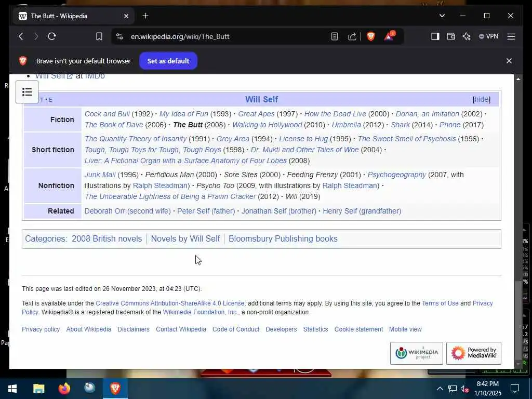The image size is (532, 399).
Task: Go back to the previous page
Action: [21, 36]
